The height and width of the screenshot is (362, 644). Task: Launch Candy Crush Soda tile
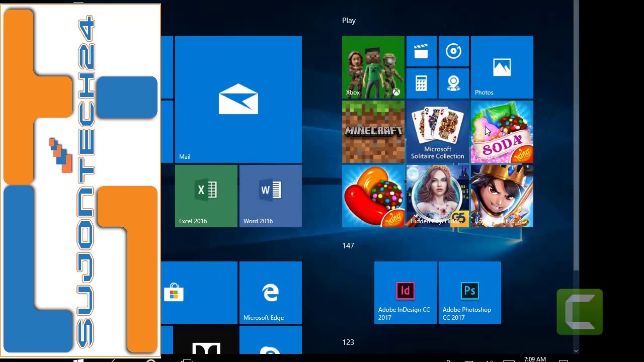tap(502, 132)
